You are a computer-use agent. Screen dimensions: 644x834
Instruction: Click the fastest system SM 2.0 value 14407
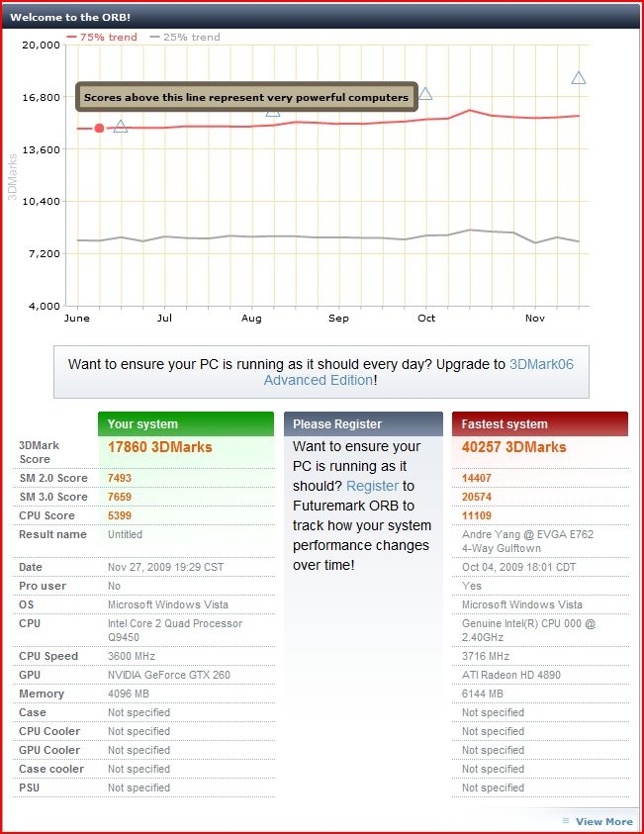click(x=477, y=478)
